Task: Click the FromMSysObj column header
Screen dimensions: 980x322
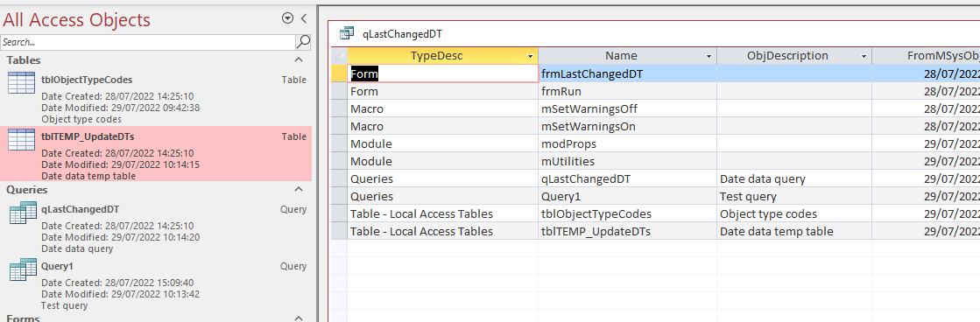Action: (927, 55)
